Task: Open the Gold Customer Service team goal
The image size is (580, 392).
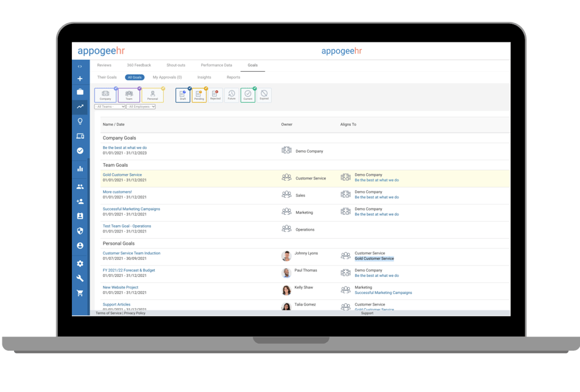Action: click(122, 175)
